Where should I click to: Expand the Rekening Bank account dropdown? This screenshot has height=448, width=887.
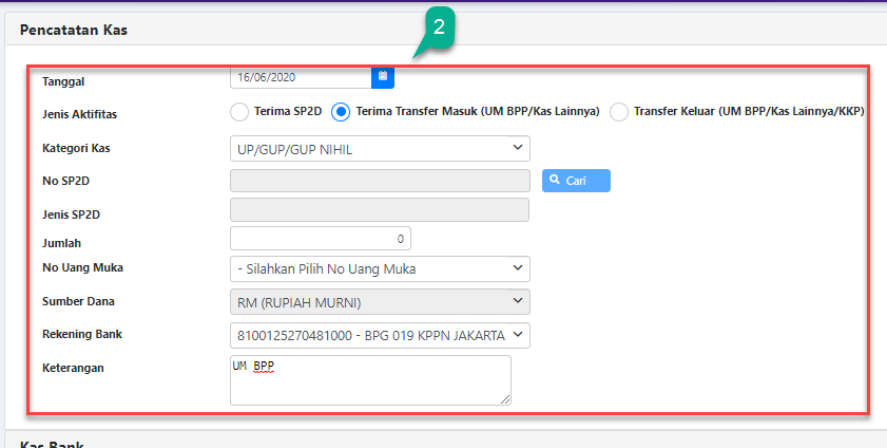tap(379, 334)
